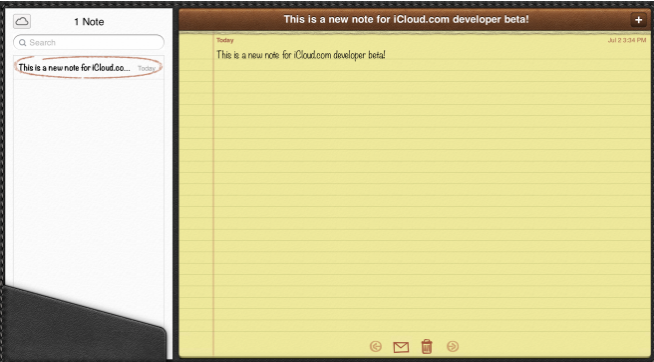Screen dimensions: 654x362
Task: Click the gray Today label in list row
Action: tap(146, 68)
